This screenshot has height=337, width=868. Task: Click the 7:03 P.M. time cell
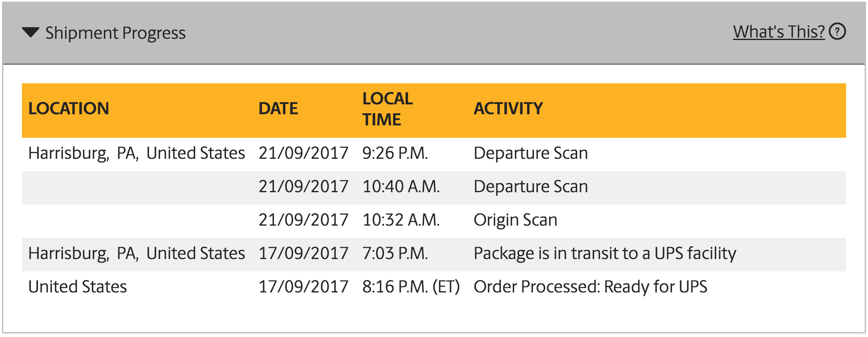pos(395,253)
